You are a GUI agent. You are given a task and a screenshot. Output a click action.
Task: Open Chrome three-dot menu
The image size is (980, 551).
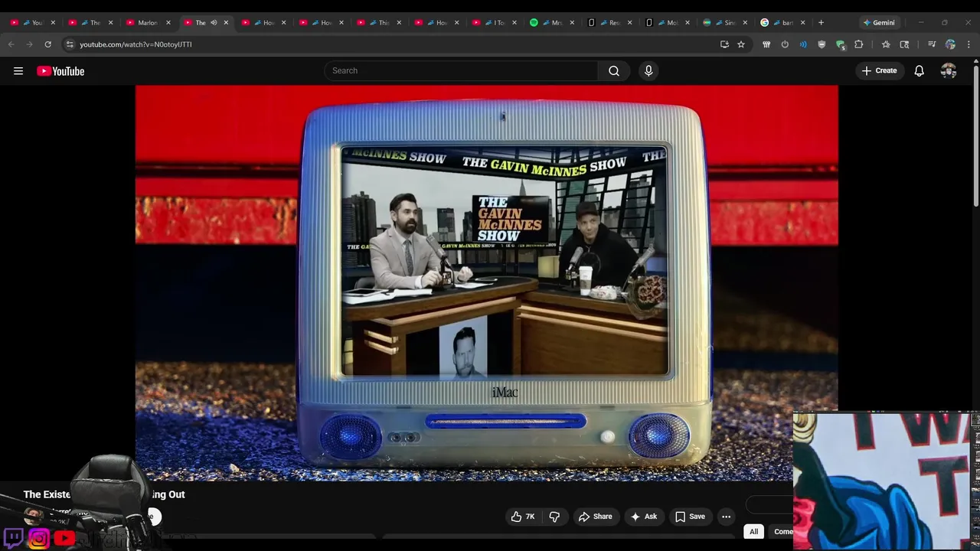pyautogui.click(x=969, y=44)
